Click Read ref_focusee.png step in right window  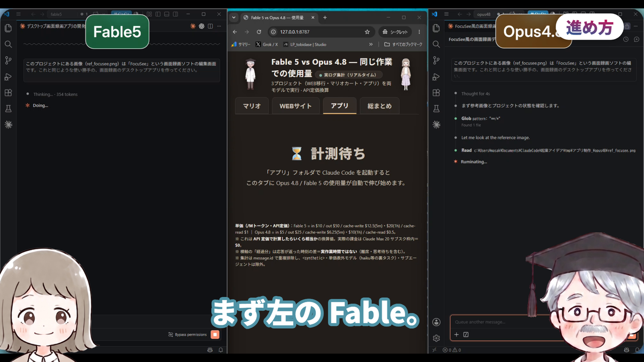click(x=548, y=150)
